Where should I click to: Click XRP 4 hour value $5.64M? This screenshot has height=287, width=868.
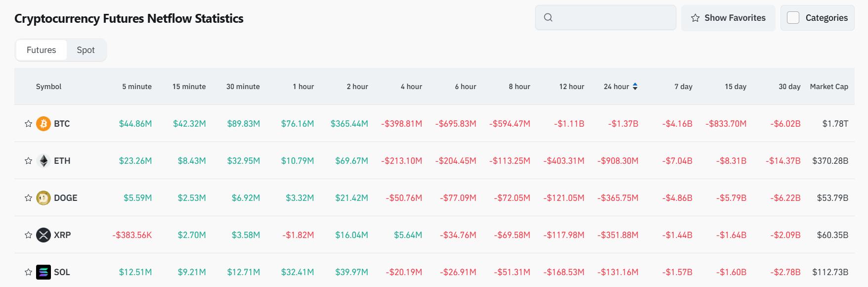tap(408, 235)
